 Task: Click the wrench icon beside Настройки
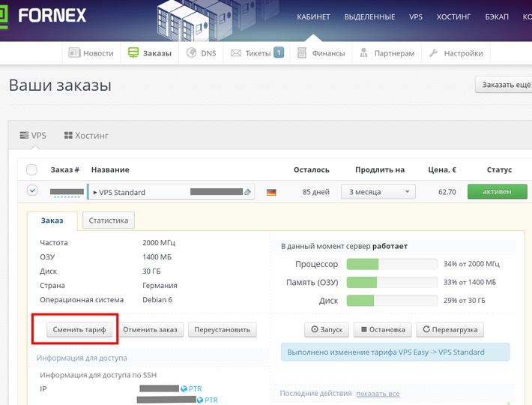(433, 52)
